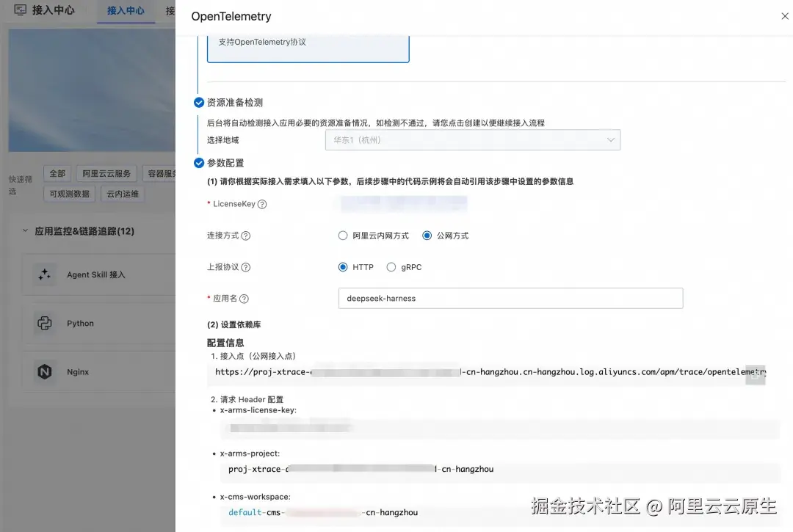Screen dimensions: 793x532
Task: Open the 选择地域 region dropdown
Action: [x=473, y=140]
